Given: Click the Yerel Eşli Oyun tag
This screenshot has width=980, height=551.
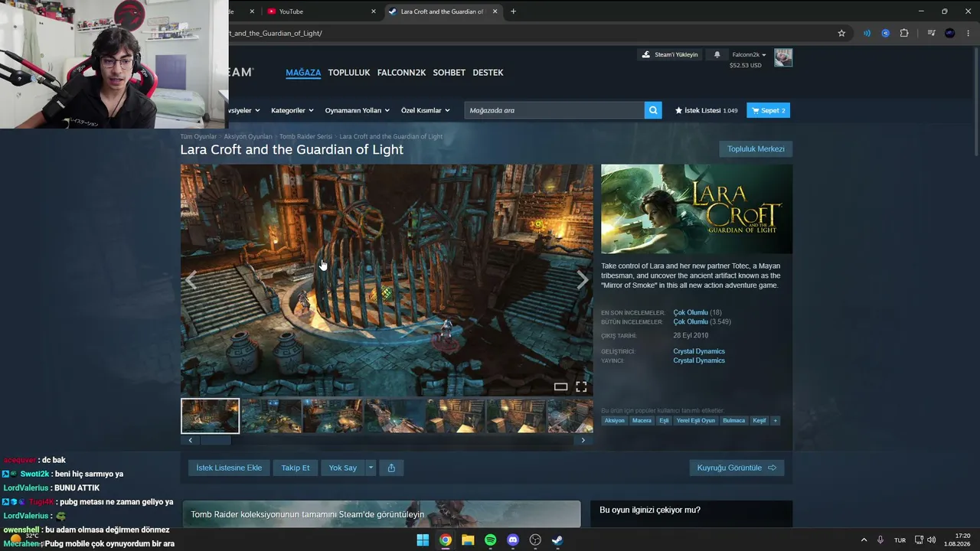Looking at the screenshot, I should [696, 420].
